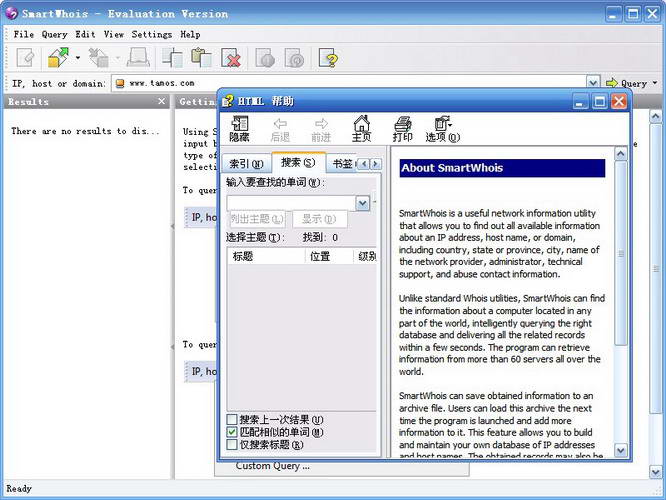Click the help content scrollbar down arrow
The image size is (666, 500).
coord(621,450)
